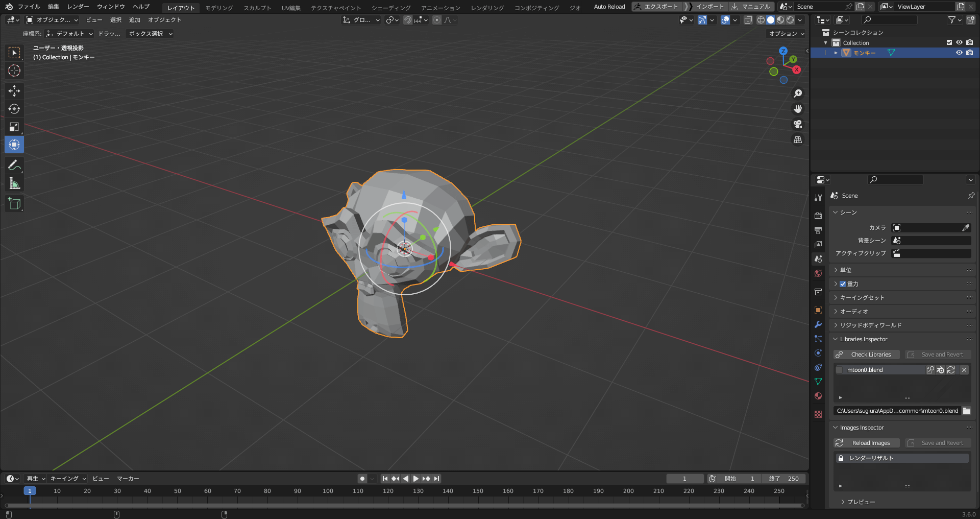Toggle the gravity (重力) checkbox
The height and width of the screenshot is (519, 980).
click(843, 284)
